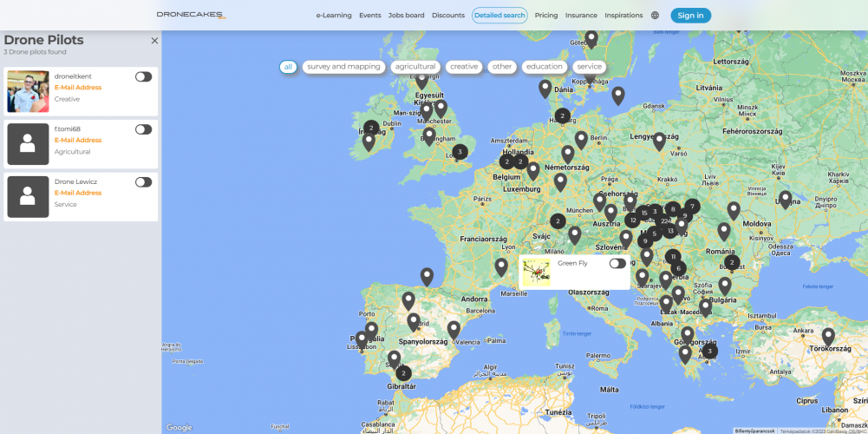Select the map pin at Madrid
Screen dimensions: 868x434
tap(414, 323)
